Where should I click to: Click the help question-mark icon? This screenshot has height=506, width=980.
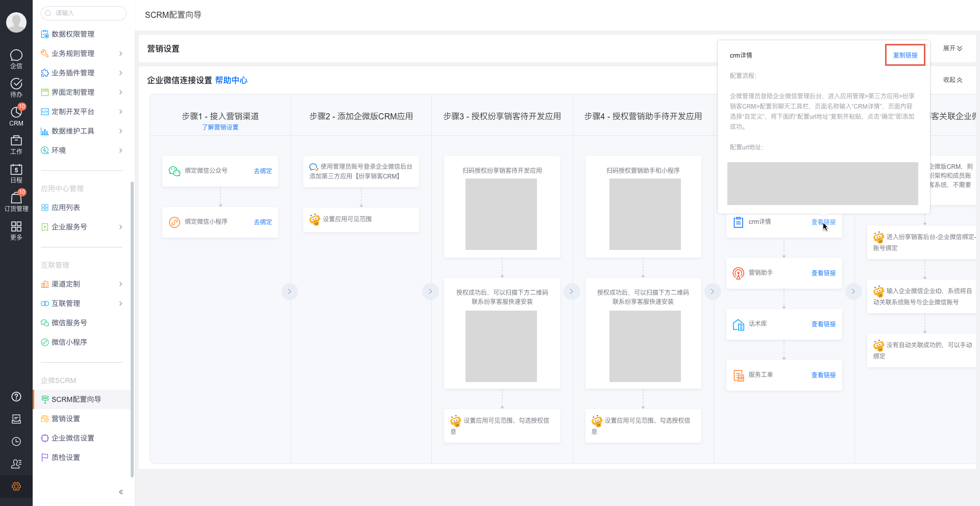pos(16,396)
